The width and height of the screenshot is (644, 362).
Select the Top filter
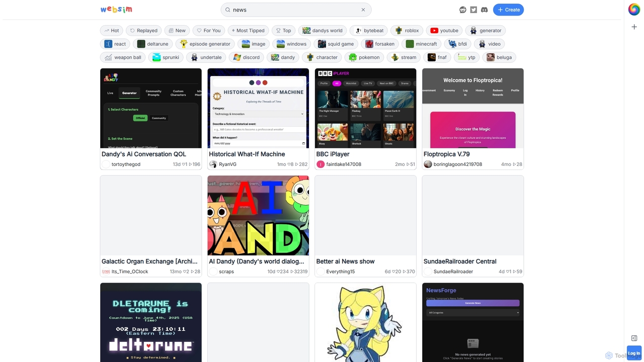point(284,30)
